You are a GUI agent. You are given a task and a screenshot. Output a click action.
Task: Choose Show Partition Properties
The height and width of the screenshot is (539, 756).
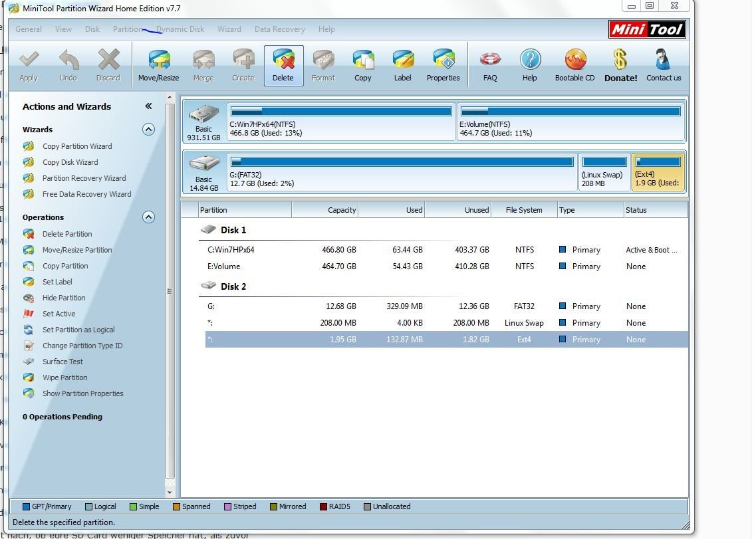coord(83,393)
